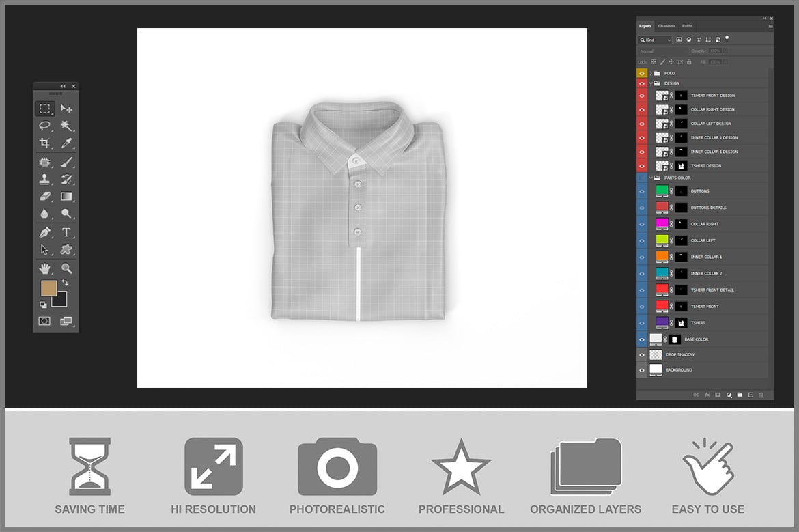
Task: Expand the POLO group
Action: [x=651, y=73]
